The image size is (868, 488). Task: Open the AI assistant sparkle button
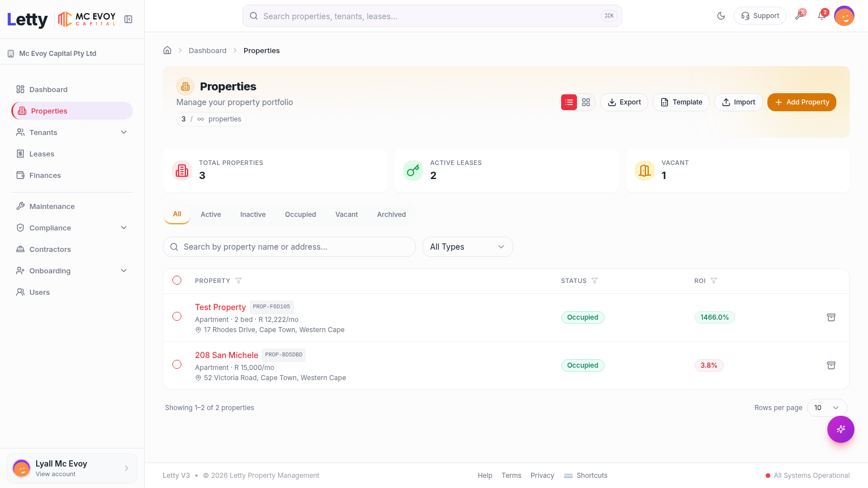pos(841,429)
